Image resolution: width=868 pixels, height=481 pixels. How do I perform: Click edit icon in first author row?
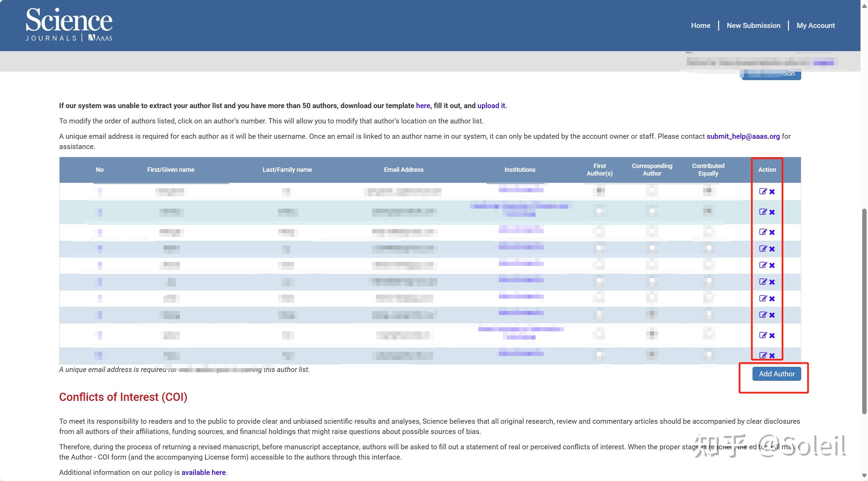click(x=763, y=192)
